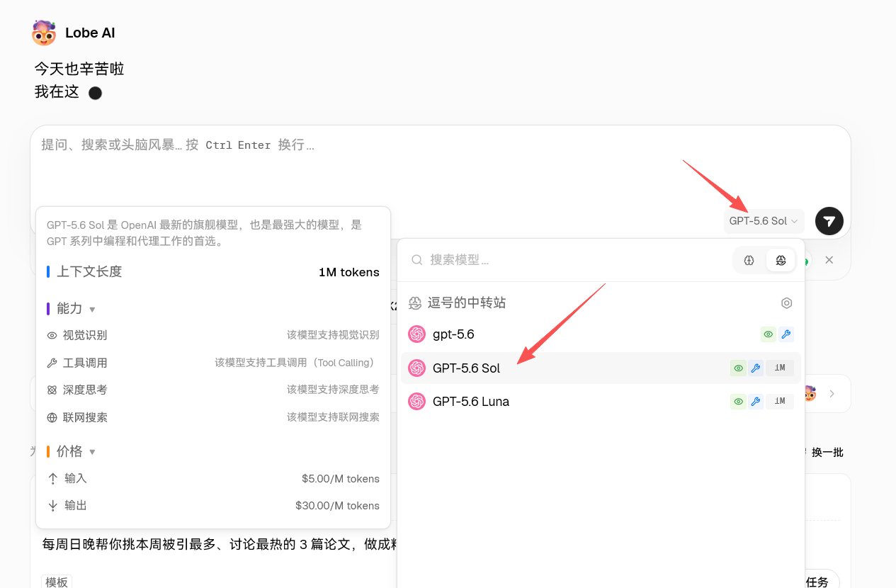Click the tool wrench badge on gpt-5.6
Viewport: 896px width, 588px height.
(786, 334)
